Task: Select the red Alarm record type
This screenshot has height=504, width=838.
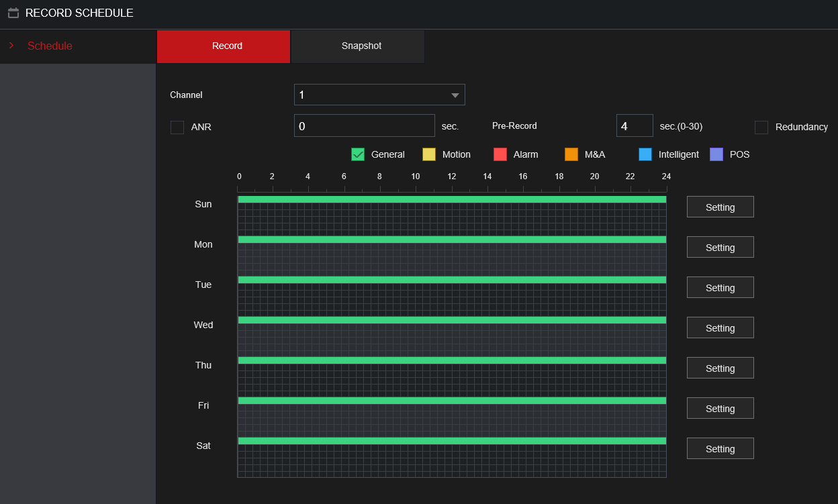Action: click(x=500, y=154)
